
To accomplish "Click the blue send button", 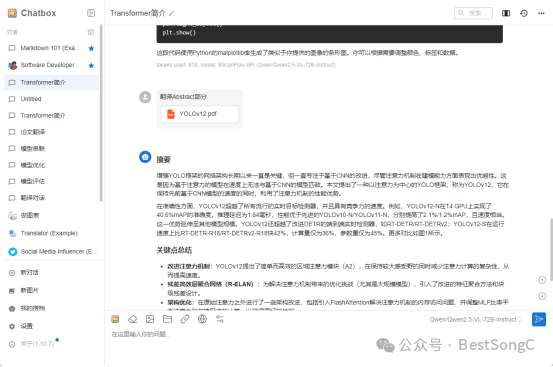I will coord(539,319).
